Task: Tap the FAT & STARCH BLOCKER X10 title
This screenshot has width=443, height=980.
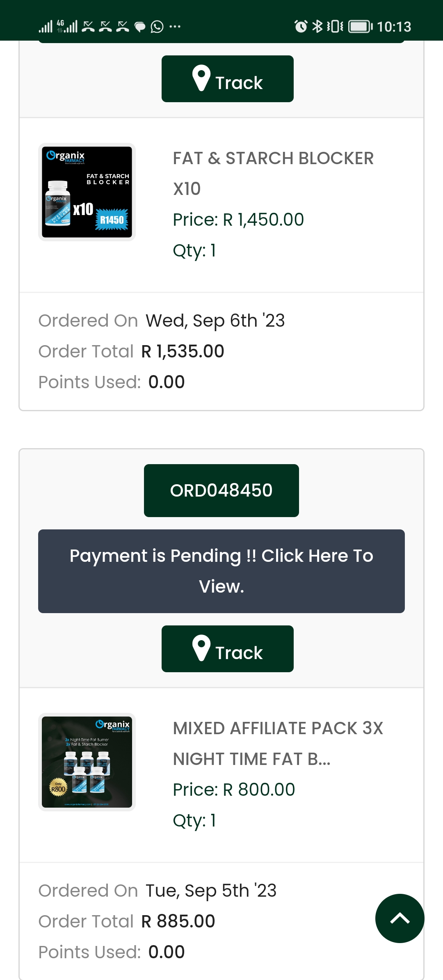Action: (x=273, y=174)
